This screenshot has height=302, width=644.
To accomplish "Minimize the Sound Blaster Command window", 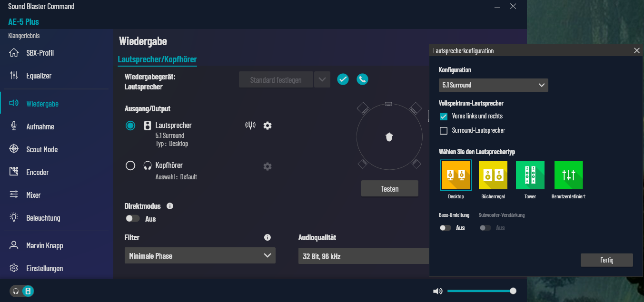I will 497,7.
